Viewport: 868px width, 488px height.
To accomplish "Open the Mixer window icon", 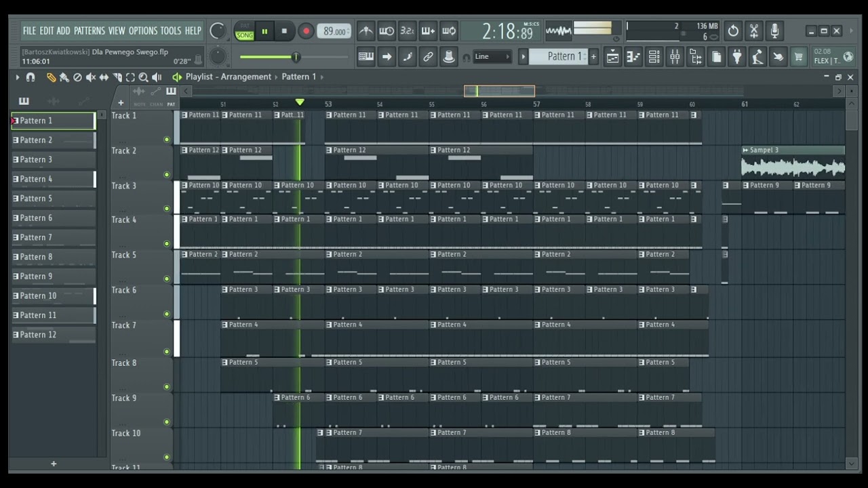I will pyautogui.click(x=675, y=57).
